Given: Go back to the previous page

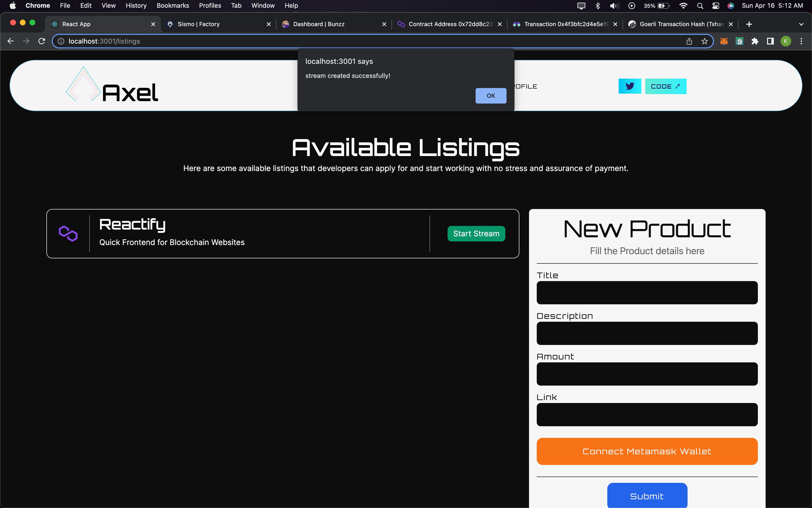Looking at the screenshot, I should coord(11,41).
